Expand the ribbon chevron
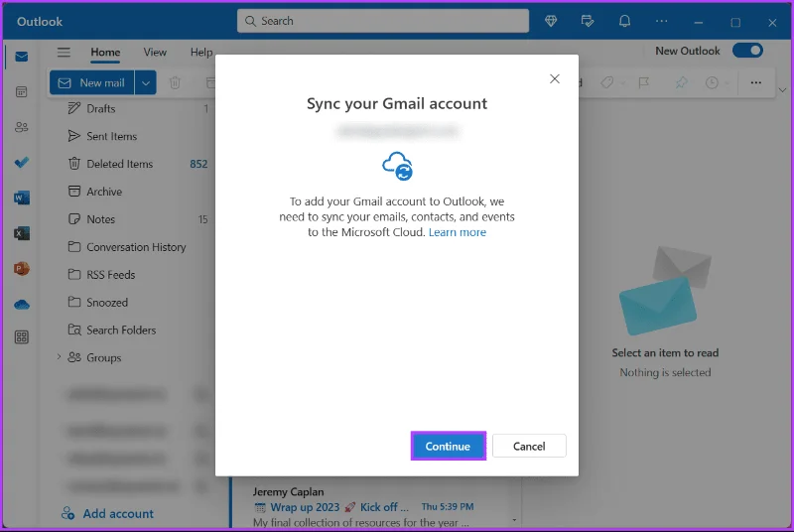 pos(782,90)
